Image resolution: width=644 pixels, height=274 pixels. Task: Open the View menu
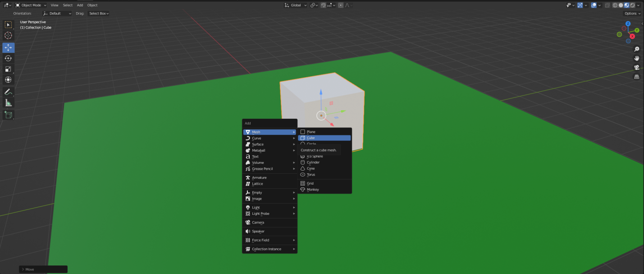55,5
